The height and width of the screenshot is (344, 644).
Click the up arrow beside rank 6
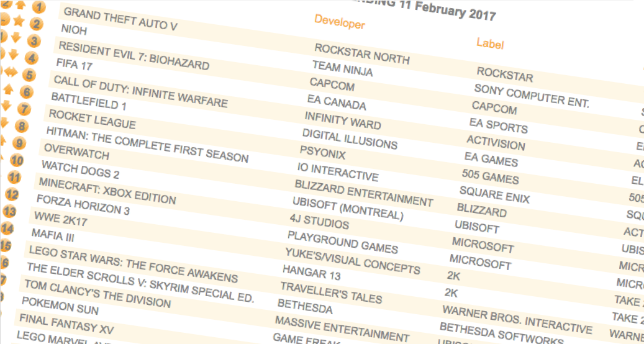pos(9,89)
